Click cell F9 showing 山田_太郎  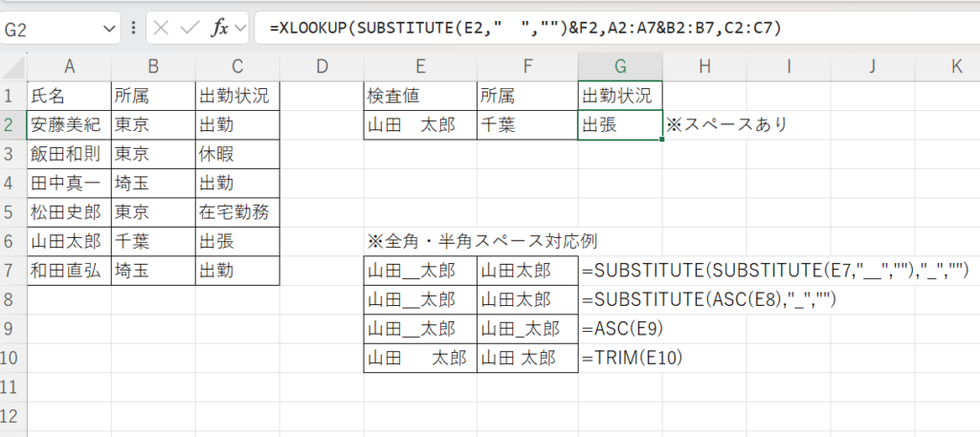(527, 329)
